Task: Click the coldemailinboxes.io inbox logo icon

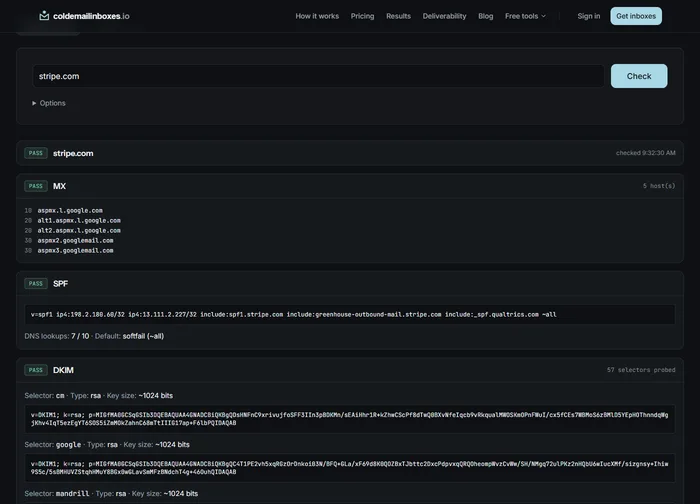Action: [x=44, y=16]
